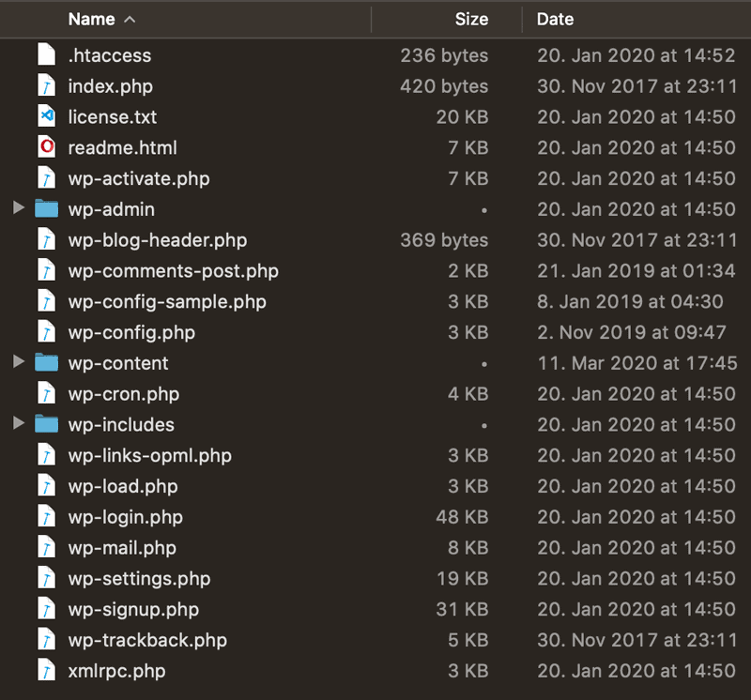
Task: Click the wp-admin folder icon
Action: click(46, 209)
